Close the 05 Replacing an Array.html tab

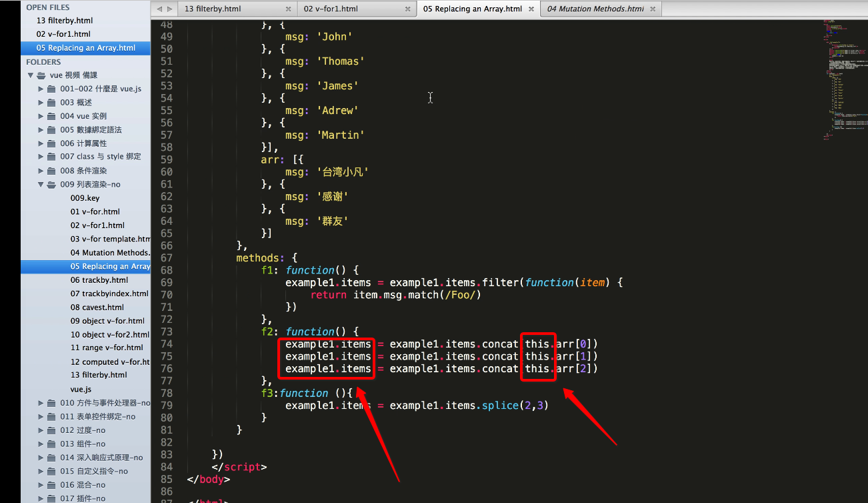click(x=531, y=9)
